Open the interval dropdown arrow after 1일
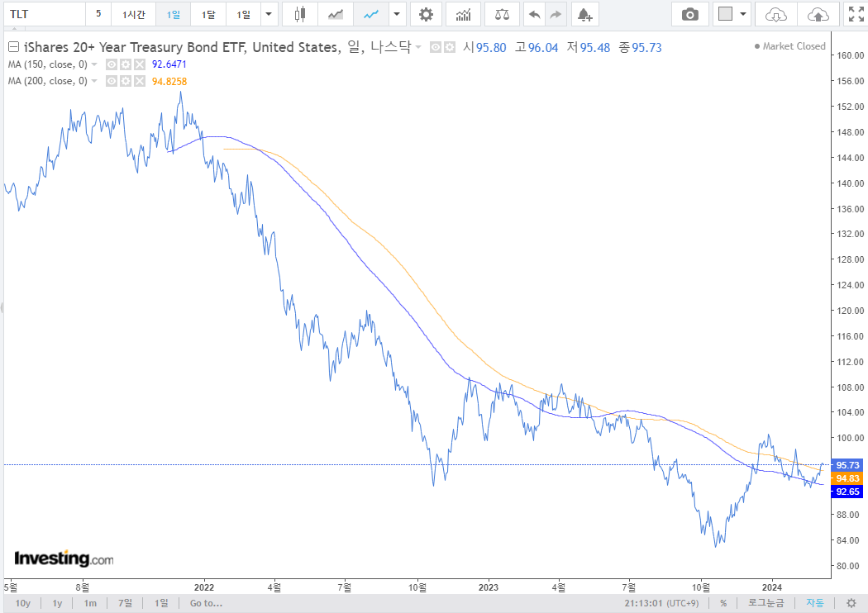Image resolution: width=868 pixels, height=613 pixels. coord(269,14)
